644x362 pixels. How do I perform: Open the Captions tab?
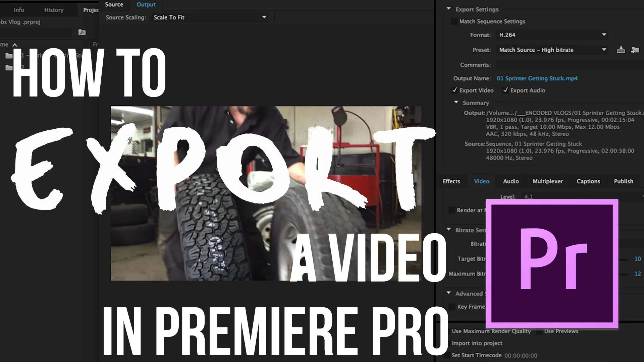(x=588, y=181)
